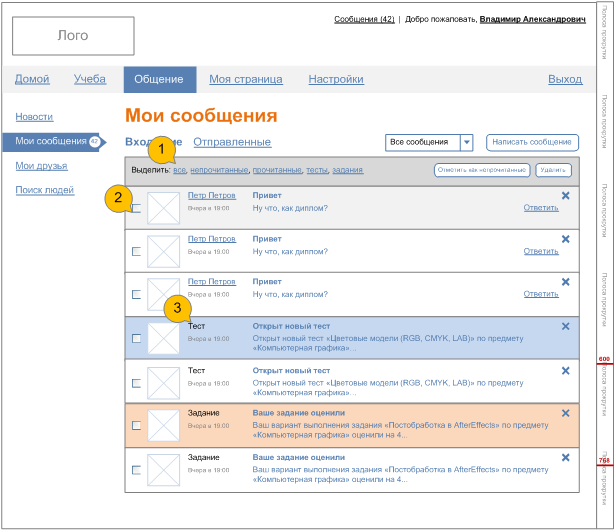The image size is (616, 530).
Task: Click the X icon on the orange Задание message
Action: tap(565, 413)
